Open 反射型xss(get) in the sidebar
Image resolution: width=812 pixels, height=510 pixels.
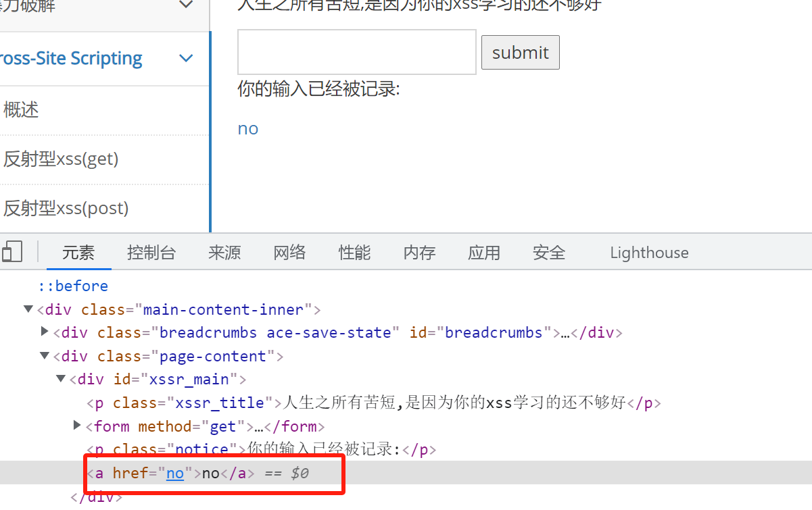click(x=61, y=159)
